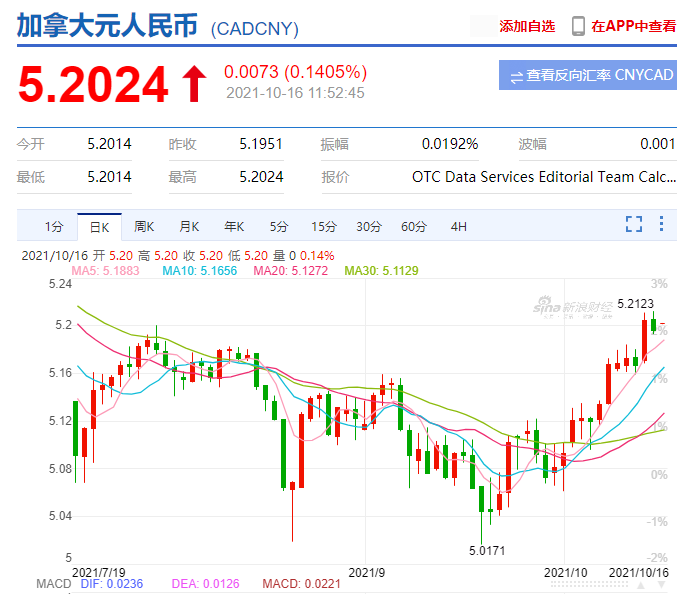Open the three-dot chart options menu
Screen dimensions: 695x594
pos(660,225)
